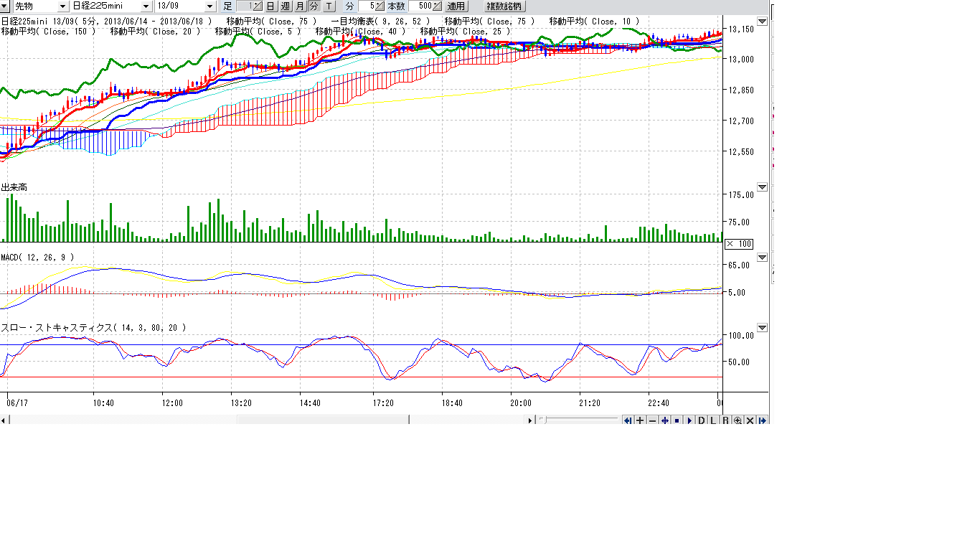
Task: Select the magnifier zoom tool
Action: pos(738,420)
